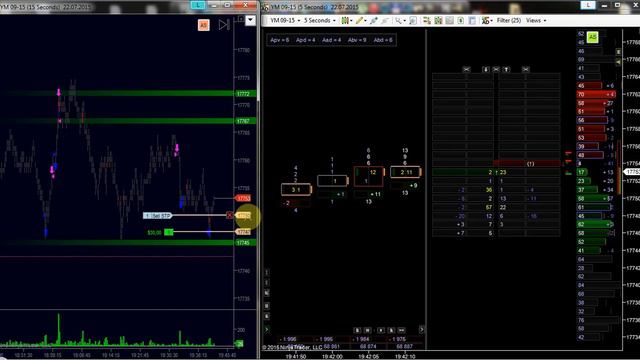Open the white dropdown arrow in left chart corner
This screenshot has height=360, width=640.
click(250, 20)
